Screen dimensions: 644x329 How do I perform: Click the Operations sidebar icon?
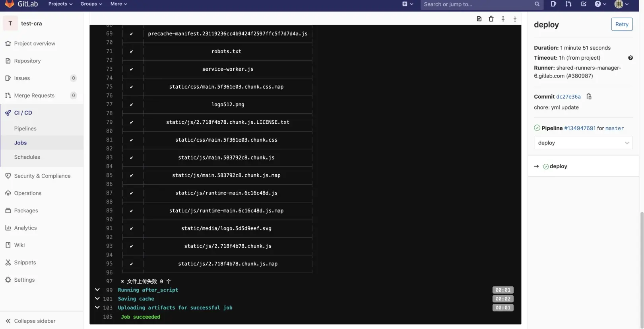[x=8, y=193]
